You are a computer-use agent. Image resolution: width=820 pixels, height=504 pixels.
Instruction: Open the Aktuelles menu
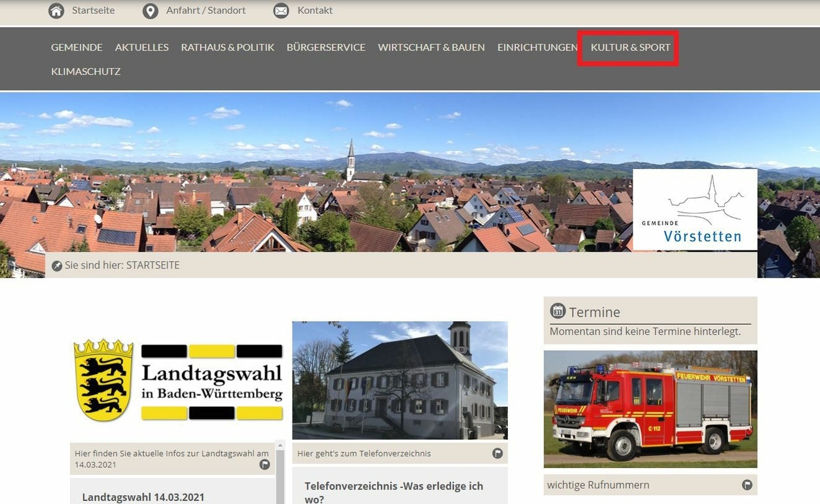[x=141, y=47]
